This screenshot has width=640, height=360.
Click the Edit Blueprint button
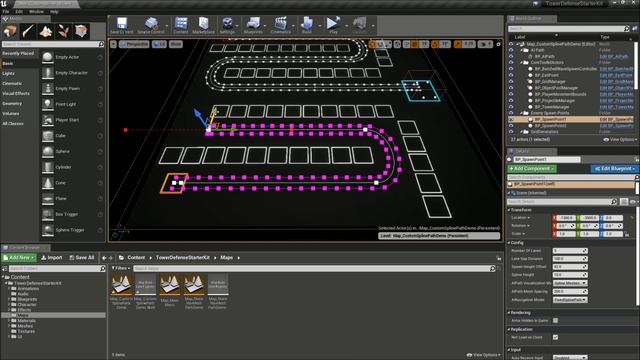tap(614, 169)
